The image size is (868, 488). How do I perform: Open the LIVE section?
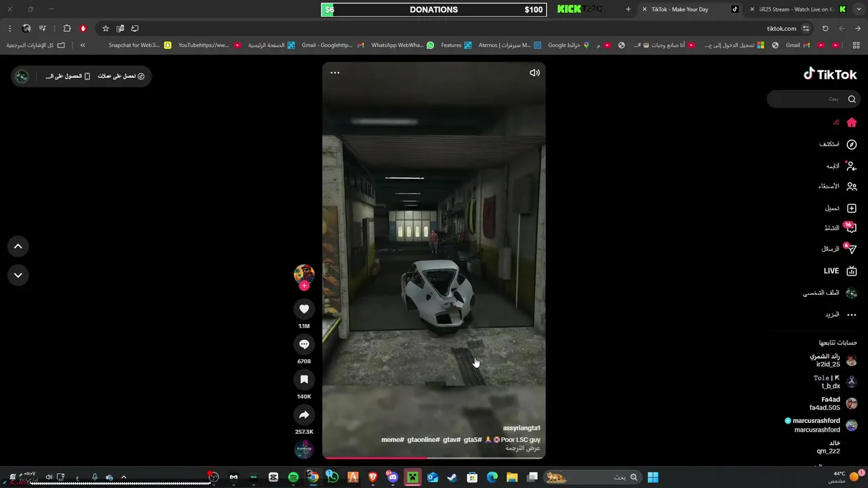click(841, 271)
